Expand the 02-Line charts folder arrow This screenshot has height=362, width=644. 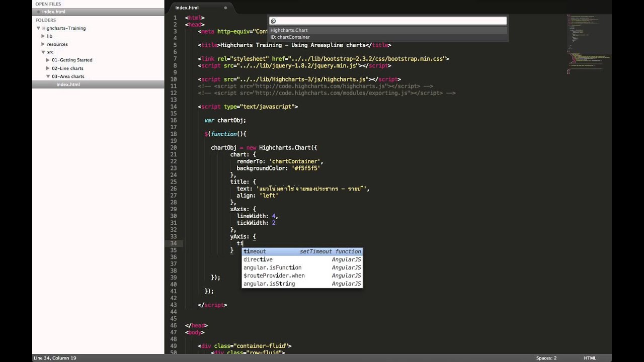[x=48, y=68]
